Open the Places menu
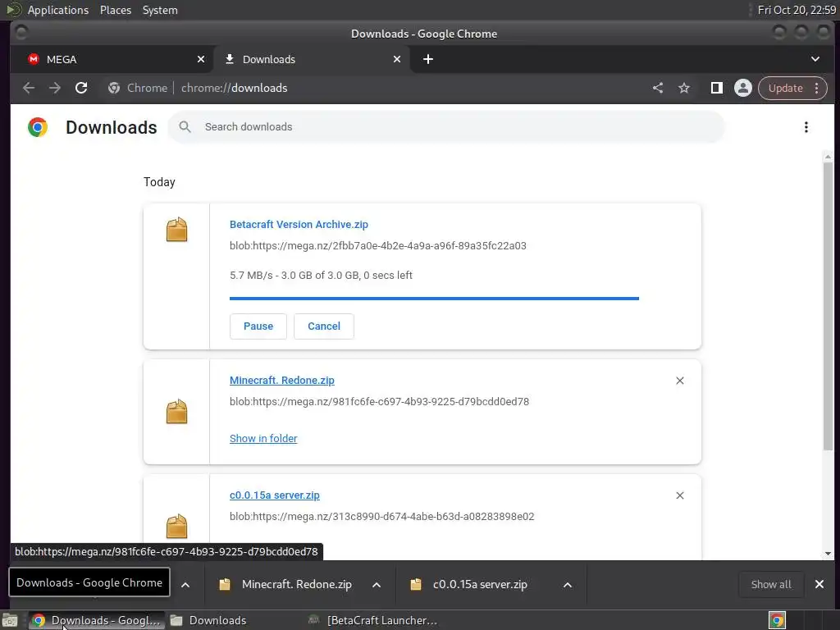 point(115,10)
